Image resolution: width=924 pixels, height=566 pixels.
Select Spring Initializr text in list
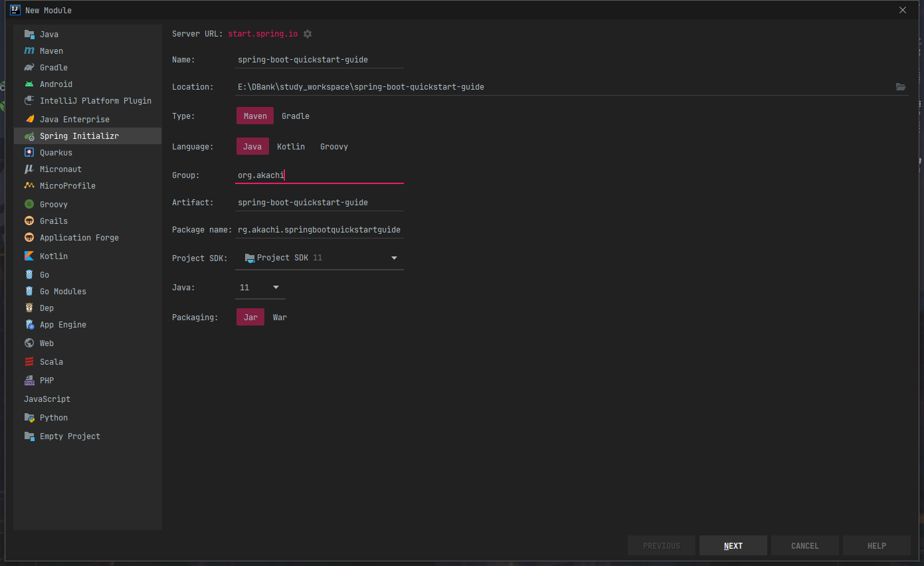[79, 136]
